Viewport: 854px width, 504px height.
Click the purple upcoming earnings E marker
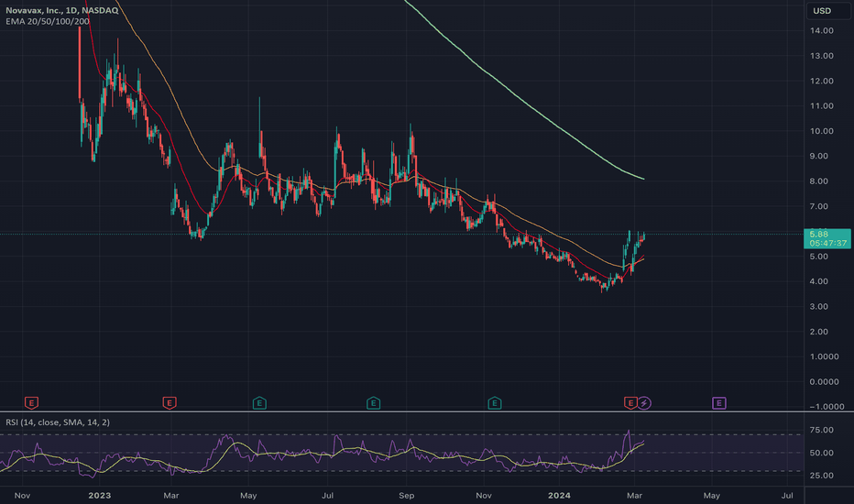coord(719,403)
